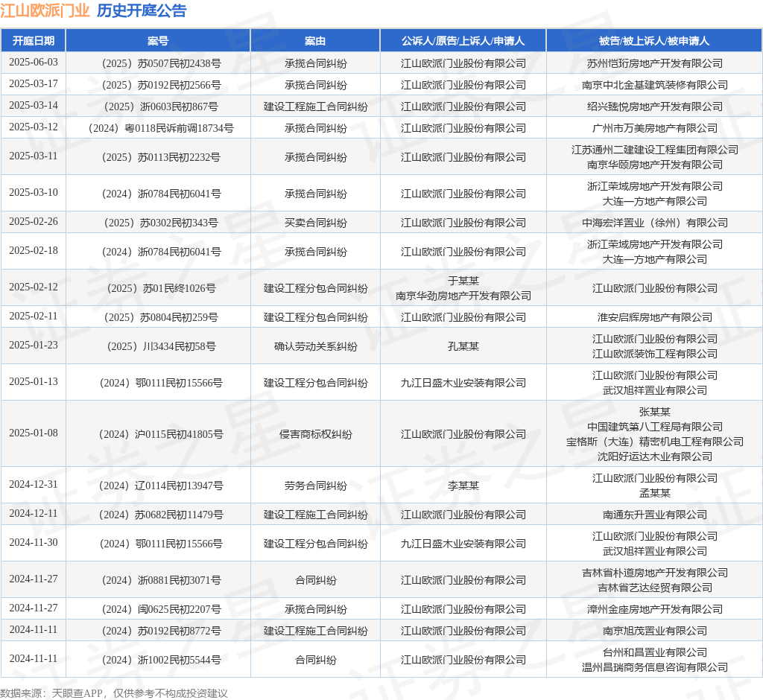Click the 侵害商标权纠纷 cause cell
Screen dimensions: 763x700
(x=315, y=434)
